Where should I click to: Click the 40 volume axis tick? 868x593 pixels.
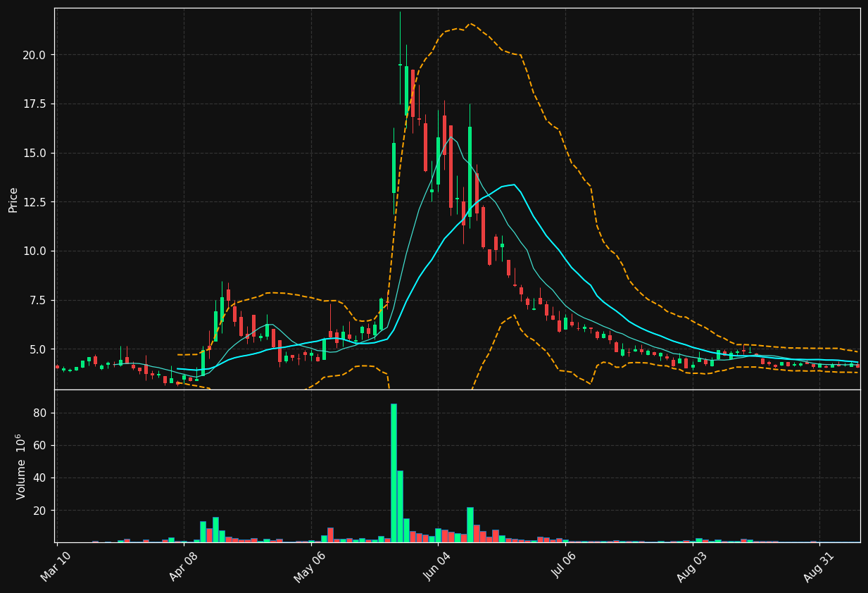39,478
